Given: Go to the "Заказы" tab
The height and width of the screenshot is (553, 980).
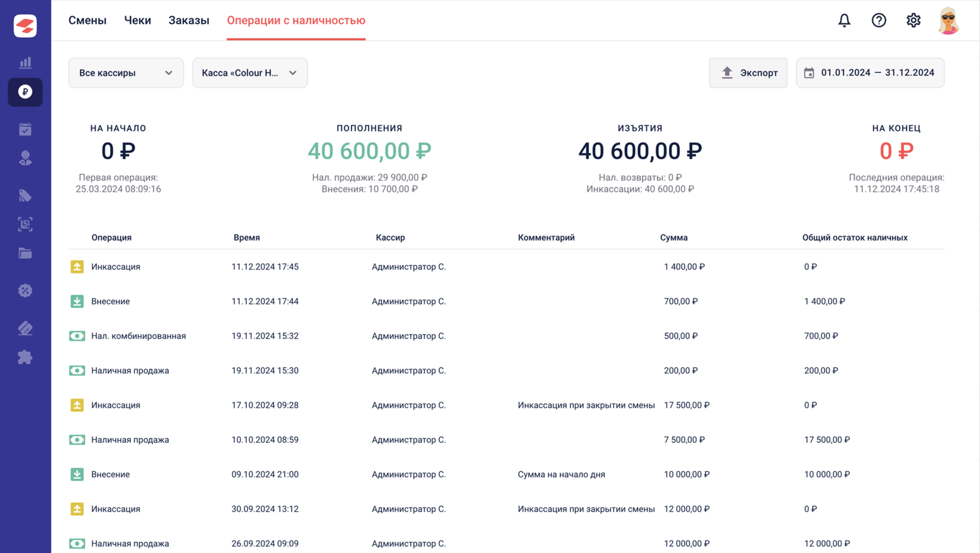Looking at the screenshot, I should coord(188,20).
